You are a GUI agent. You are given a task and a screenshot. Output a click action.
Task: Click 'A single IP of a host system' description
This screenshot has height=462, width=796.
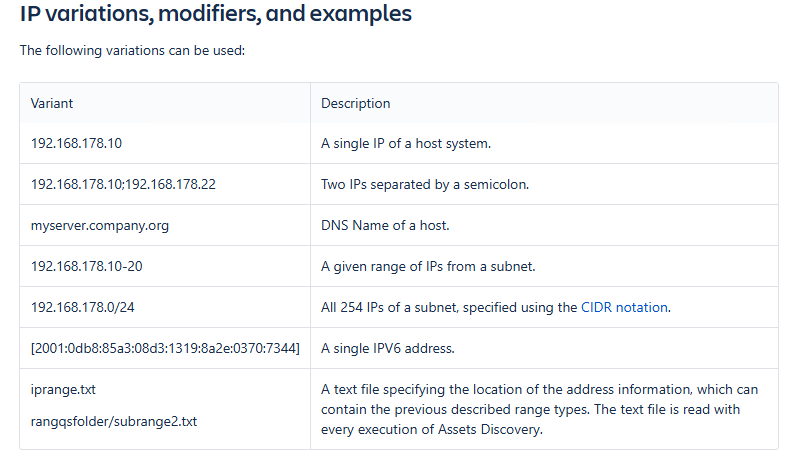coord(406,143)
